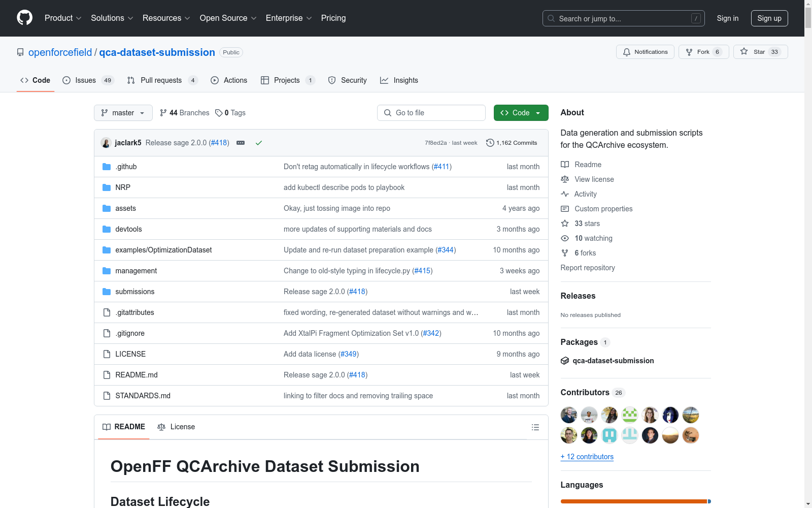Screen dimensions: 812x508
Task: Click the README outline list icon
Action: [535, 427]
